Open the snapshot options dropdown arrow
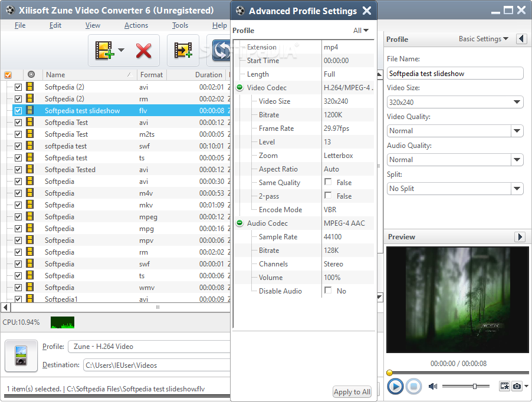532x402 pixels. (526, 385)
